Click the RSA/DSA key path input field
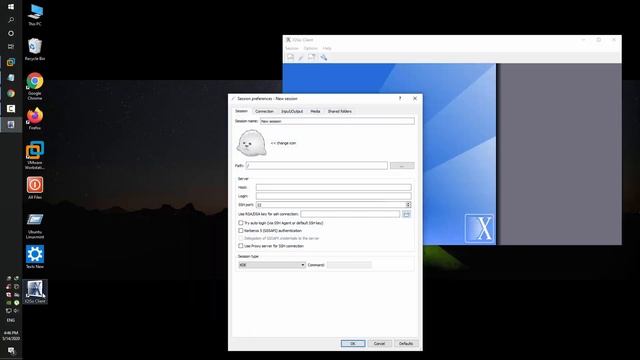 tap(350, 214)
